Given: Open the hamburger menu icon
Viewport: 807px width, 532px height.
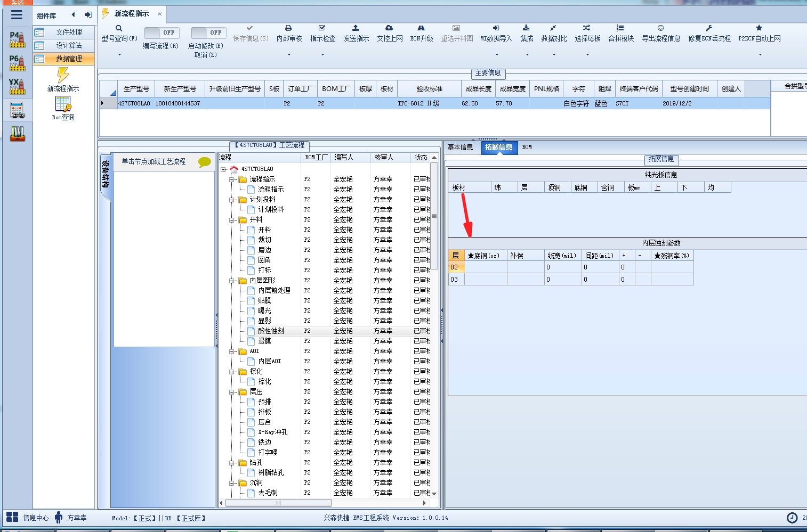Looking at the screenshot, I should [x=17, y=15].
